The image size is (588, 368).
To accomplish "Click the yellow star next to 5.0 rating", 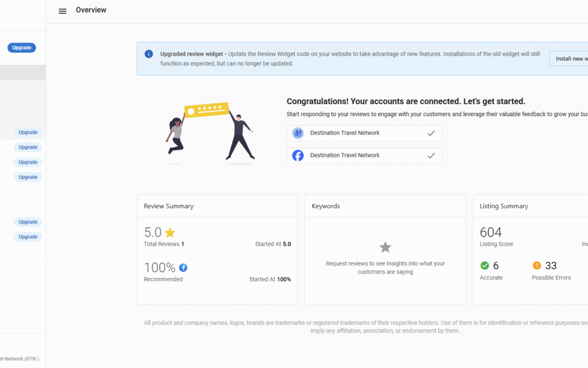I will click(170, 233).
